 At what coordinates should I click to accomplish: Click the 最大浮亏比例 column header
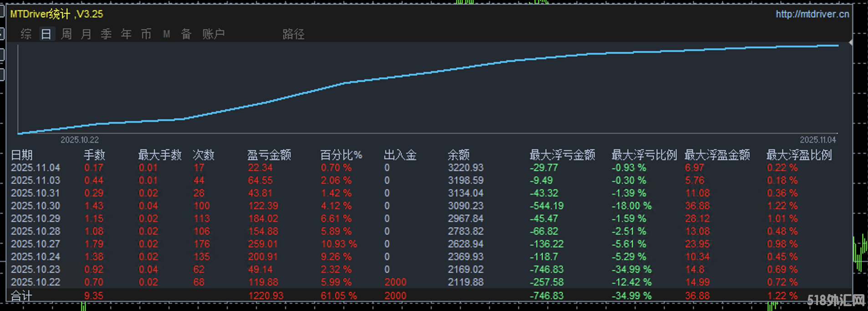[644, 155]
